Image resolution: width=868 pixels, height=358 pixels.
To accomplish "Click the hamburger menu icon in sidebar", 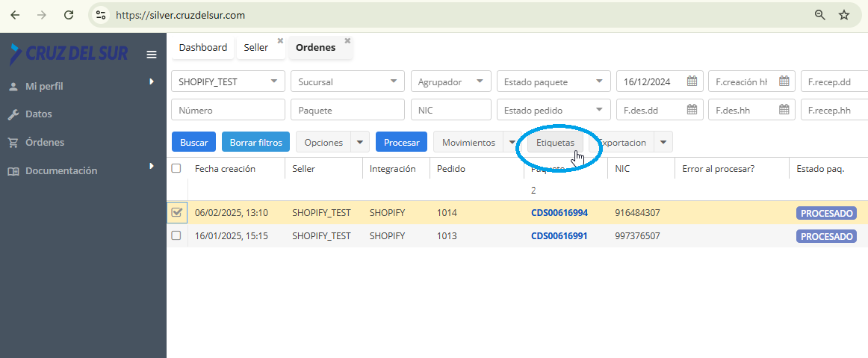I will click(x=152, y=55).
